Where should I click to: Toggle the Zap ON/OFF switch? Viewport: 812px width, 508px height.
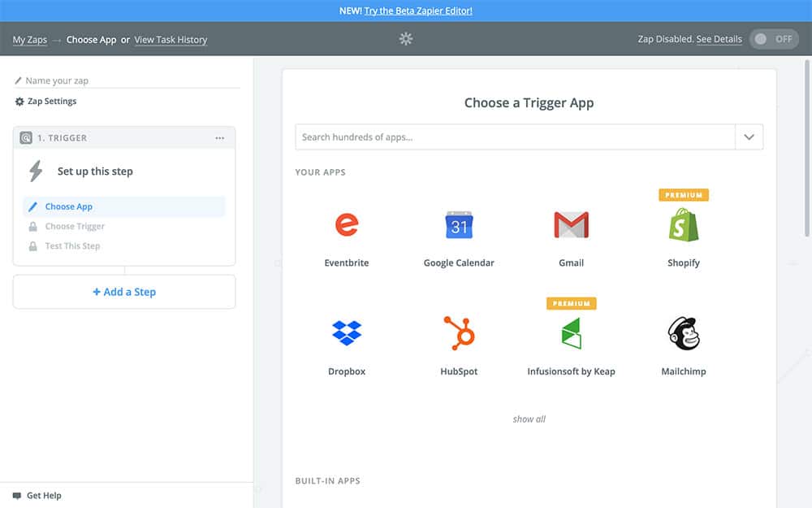point(773,39)
